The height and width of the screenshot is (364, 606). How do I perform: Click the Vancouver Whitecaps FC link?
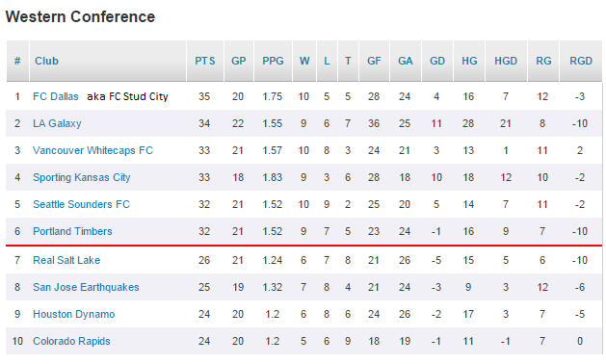[92, 150]
